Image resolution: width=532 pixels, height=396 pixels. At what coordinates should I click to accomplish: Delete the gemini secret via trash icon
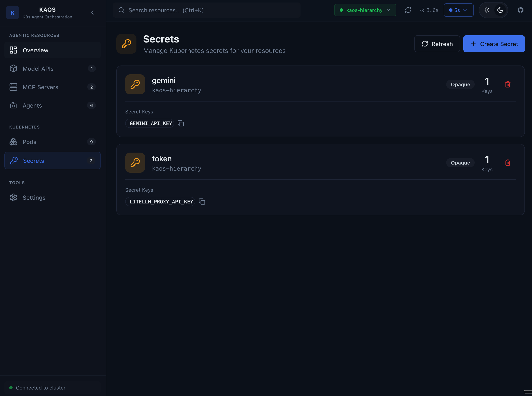507,84
